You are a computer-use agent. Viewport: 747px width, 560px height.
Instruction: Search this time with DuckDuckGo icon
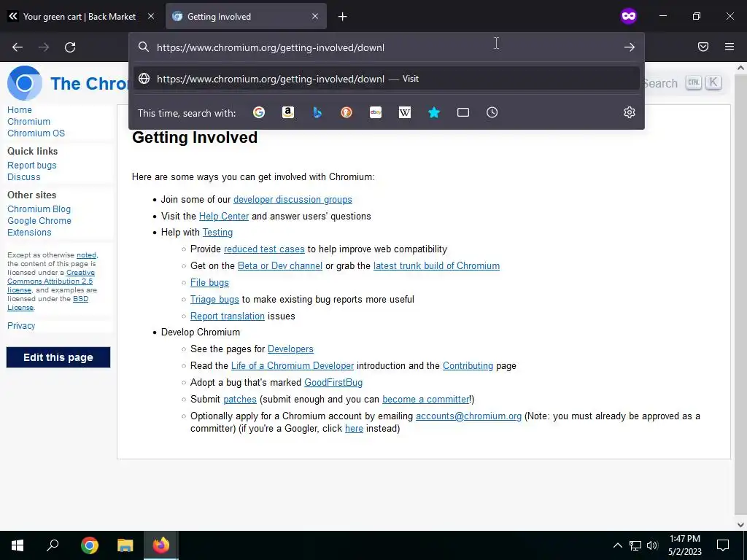click(347, 112)
